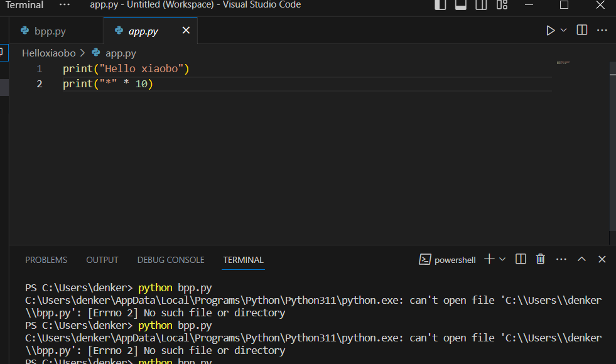Create a new terminal with plus icon
This screenshot has height=364, width=616.
(x=489, y=259)
